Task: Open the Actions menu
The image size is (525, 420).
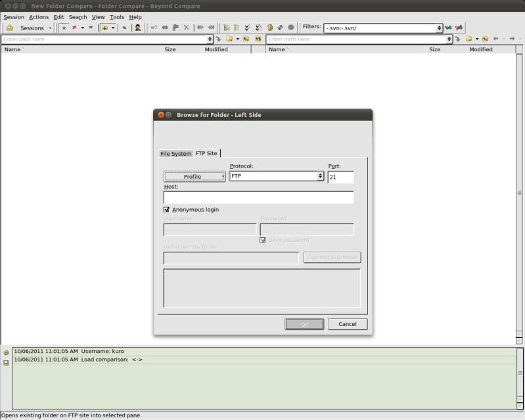Action: click(x=39, y=16)
